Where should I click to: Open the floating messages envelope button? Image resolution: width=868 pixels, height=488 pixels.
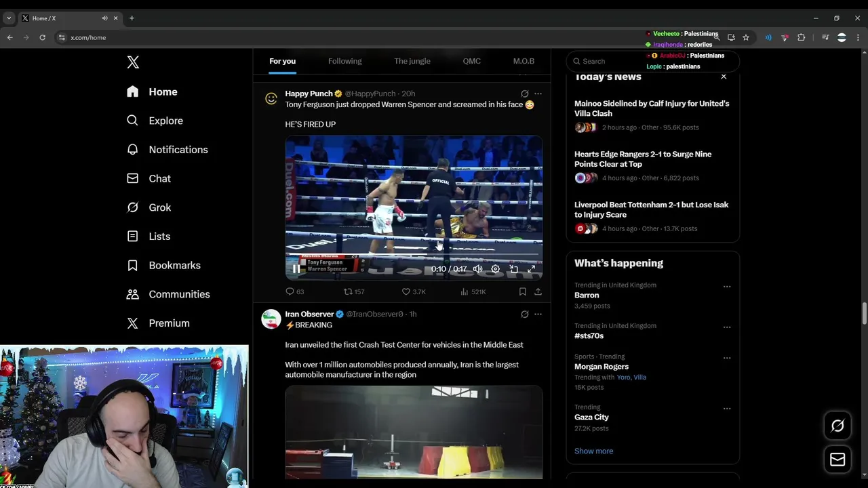(837, 460)
